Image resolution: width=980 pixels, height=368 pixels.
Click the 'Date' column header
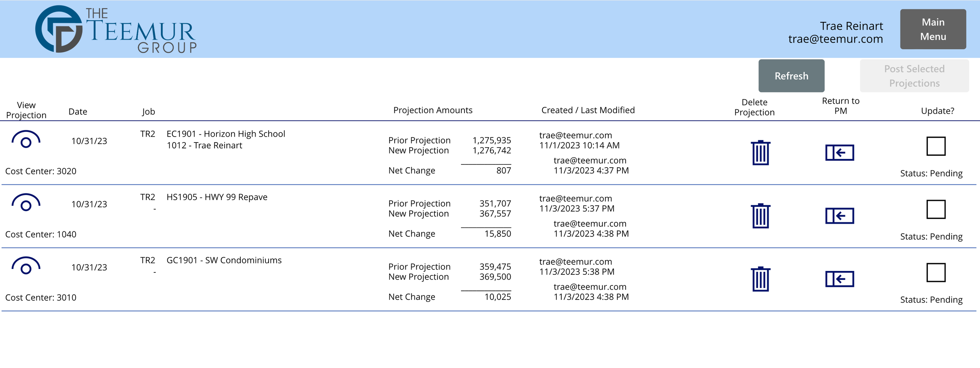[x=78, y=112]
